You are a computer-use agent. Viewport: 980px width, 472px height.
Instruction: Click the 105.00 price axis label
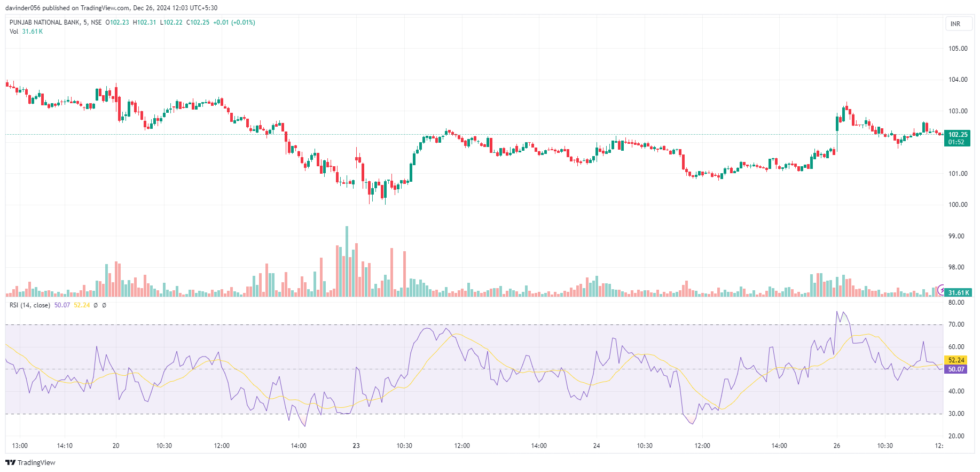(958, 49)
